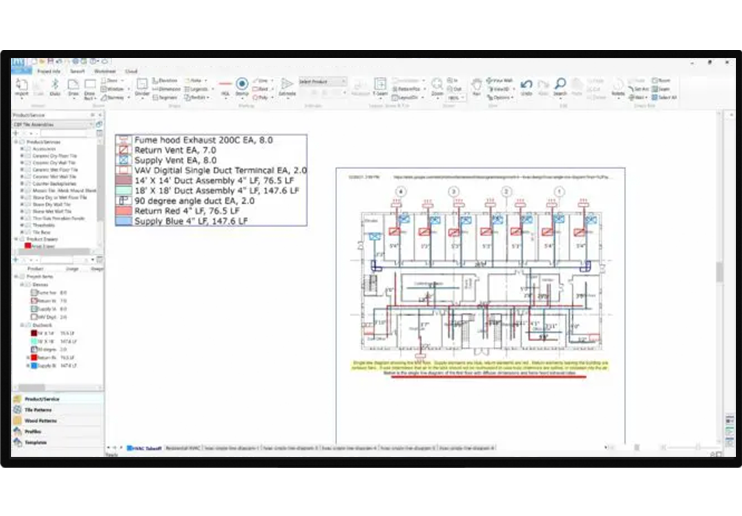Select the HVAC Takeoff sheet tab
The image size is (742, 516).
[145, 448]
